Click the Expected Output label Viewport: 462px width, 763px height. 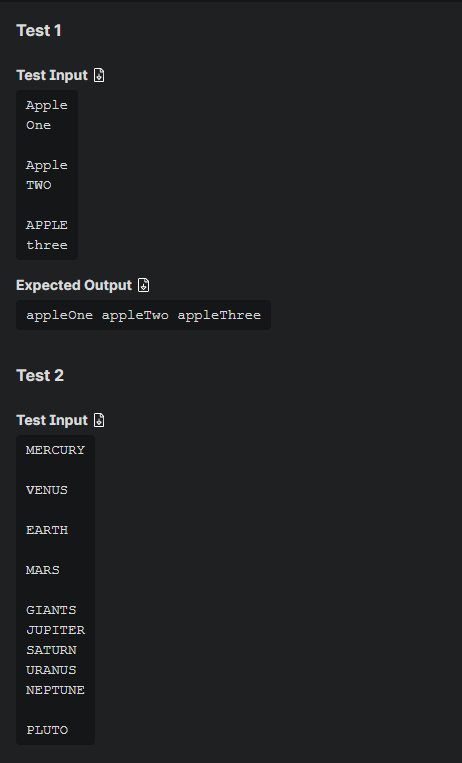74,285
